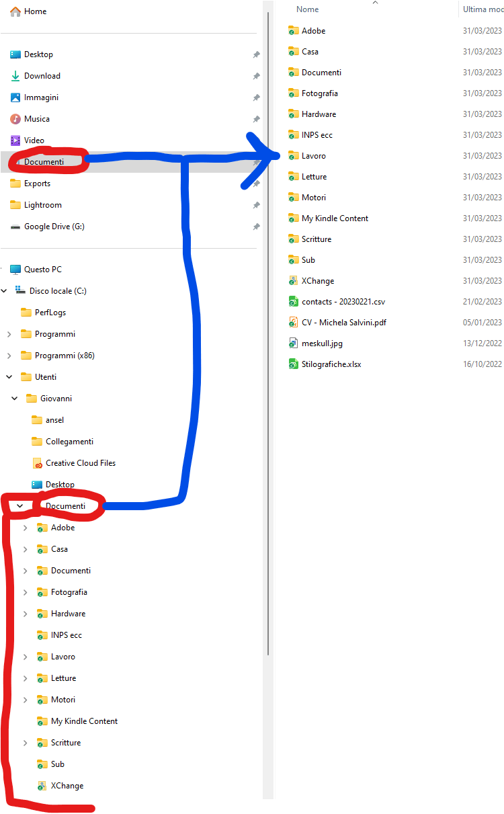Screen dimensions: 504x814
Task: Select PerfLogs in the navigation tree
Action: (x=43, y=313)
